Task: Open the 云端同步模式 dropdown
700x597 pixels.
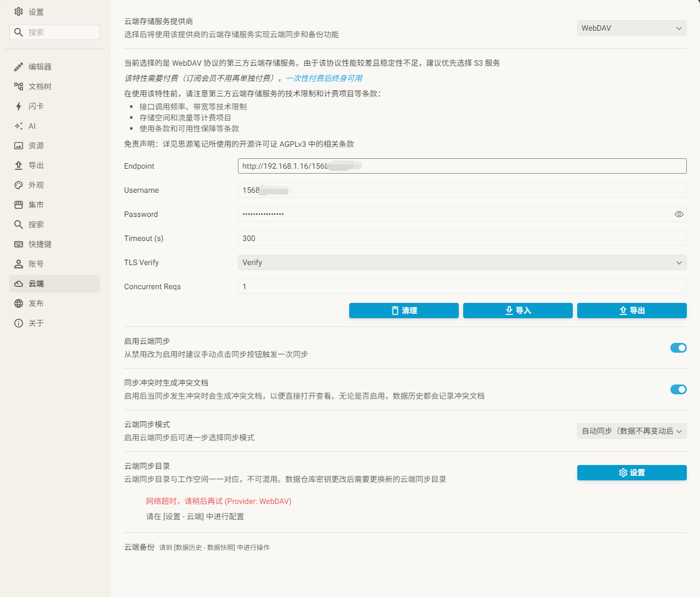Action: (631, 431)
